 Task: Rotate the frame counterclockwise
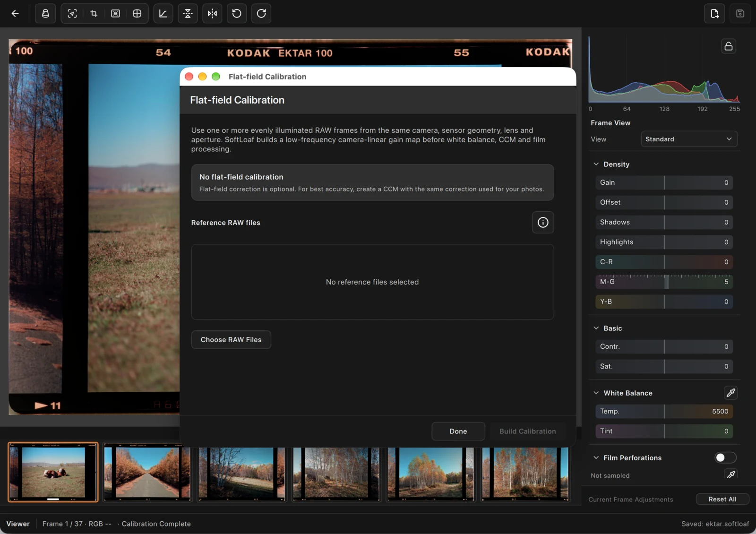pyautogui.click(x=237, y=14)
